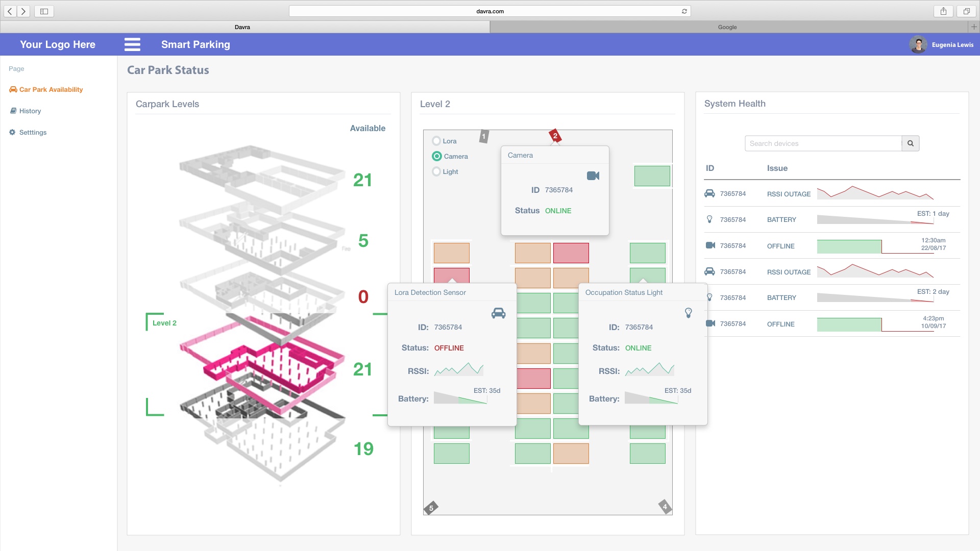Screen dimensions: 980x551
Task: Click the History book icon in sidebar
Action: [x=13, y=111]
